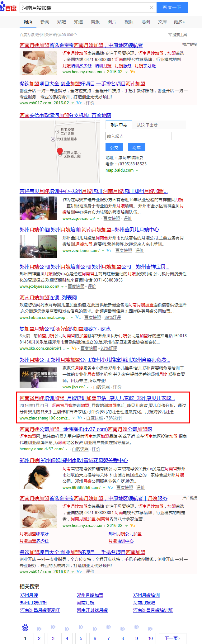Screen dimensions: 202x644
Task: Select the 到这里去 tab on map card
Action: click(x=119, y=125)
